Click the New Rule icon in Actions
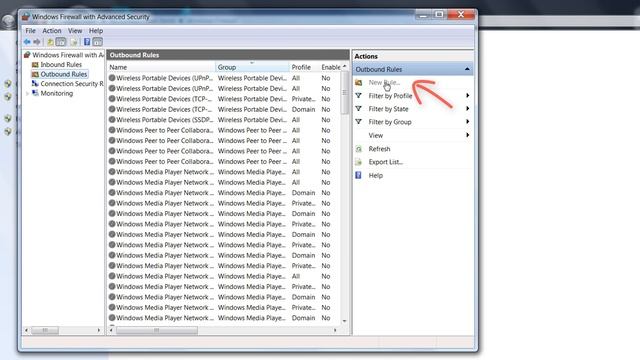 click(358, 82)
